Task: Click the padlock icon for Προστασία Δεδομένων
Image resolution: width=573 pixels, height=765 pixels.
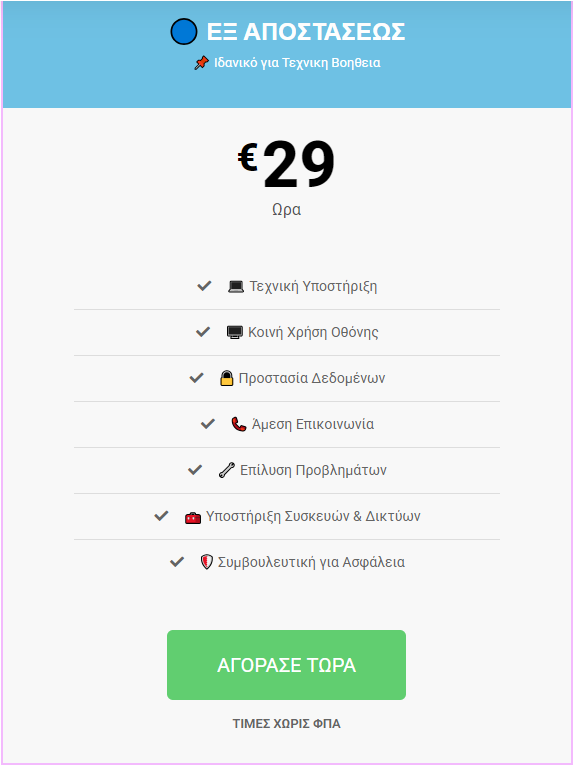Action: click(226, 378)
